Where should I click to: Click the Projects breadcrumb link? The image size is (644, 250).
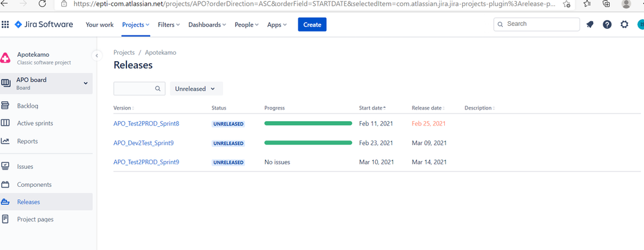coord(124,53)
